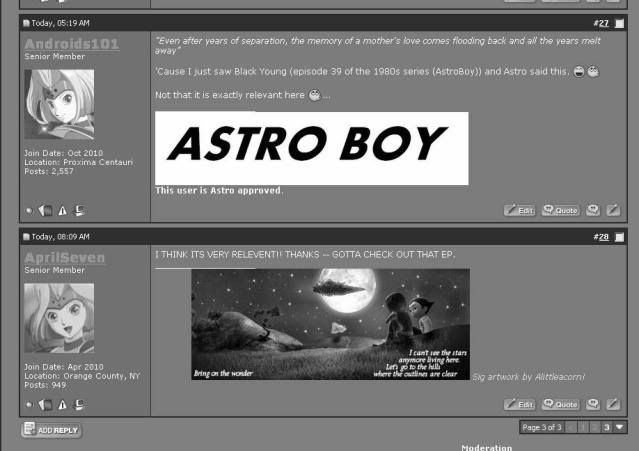Click Androids101's avatar image
Screen dimensions: 639x451
59,104
